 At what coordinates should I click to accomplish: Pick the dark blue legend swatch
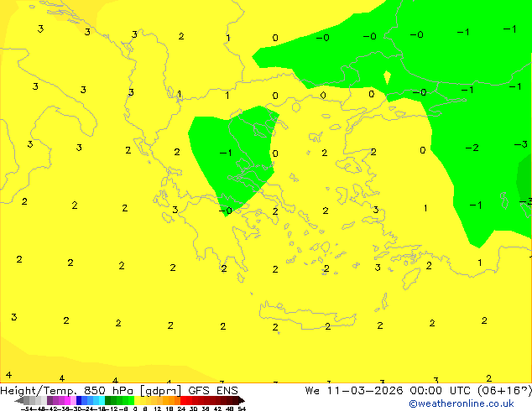pos(79,400)
